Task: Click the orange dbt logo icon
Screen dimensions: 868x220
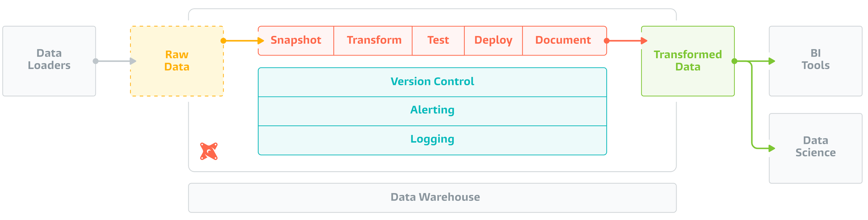Action: (x=209, y=151)
